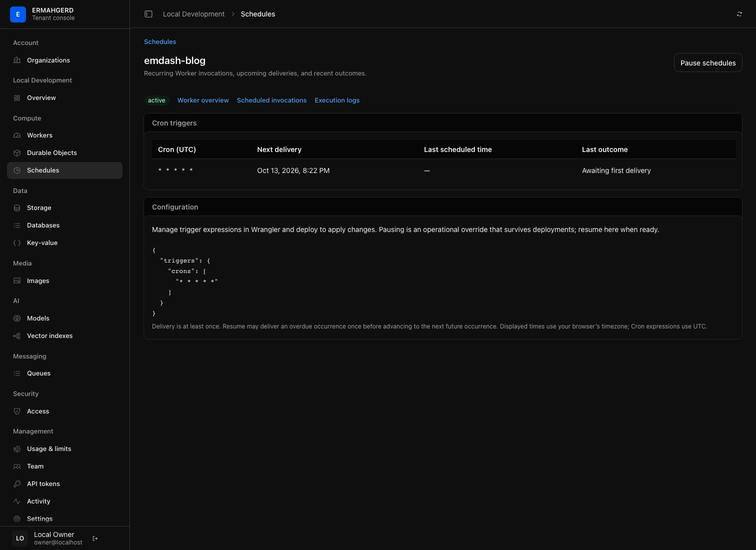
Task: Click the Next delivery value Oct 13, 2026, 8:22 PM
Action: 293,170
